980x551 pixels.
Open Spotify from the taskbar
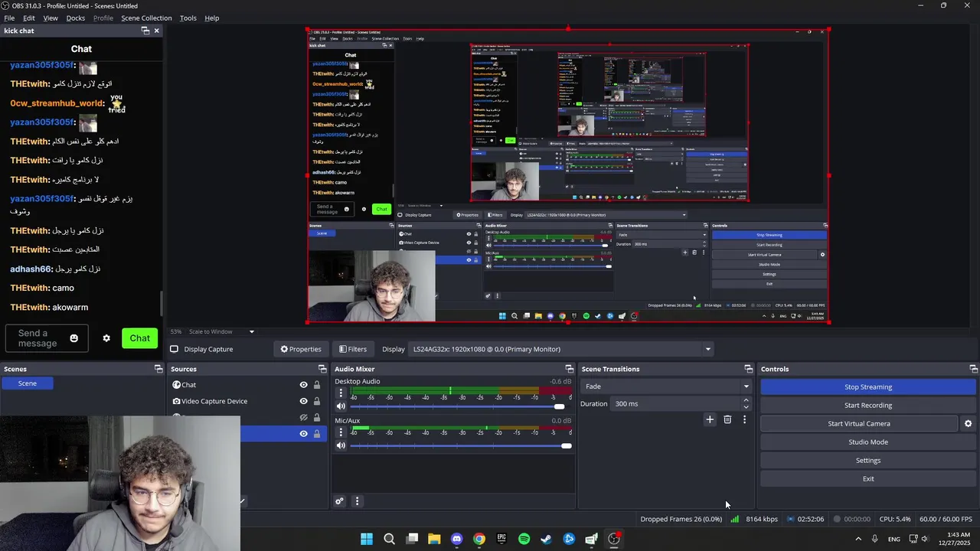(x=524, y=539)
